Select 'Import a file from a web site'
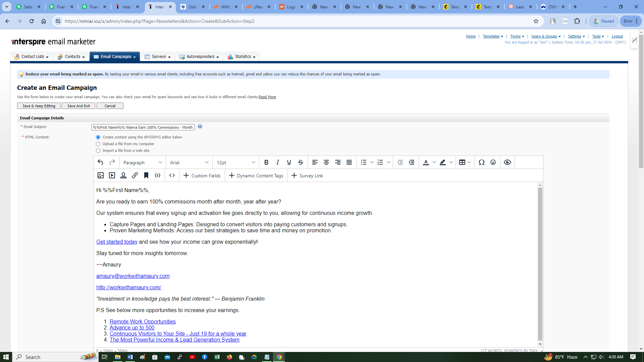This screenshot has height=362, width=644. [x=98, y=151]
